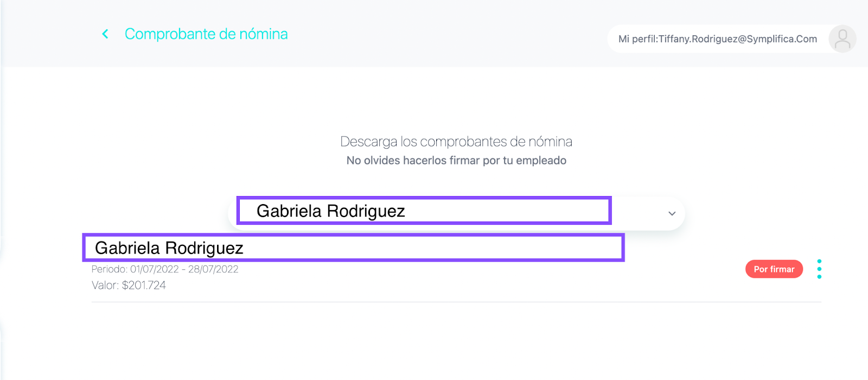The image size is (868, 380).
Task: Click the Valor $201.724 amount text
Action: (129, 286)
